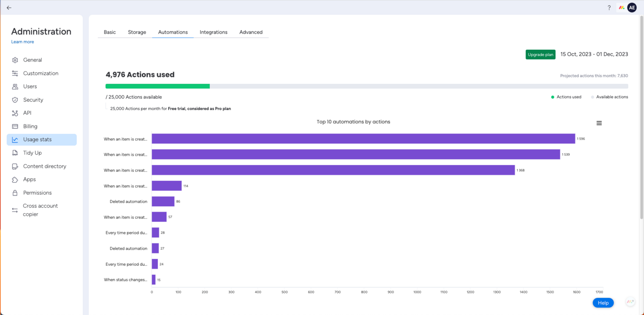Click the Usage stats chart icon

(x=15, y=140)
